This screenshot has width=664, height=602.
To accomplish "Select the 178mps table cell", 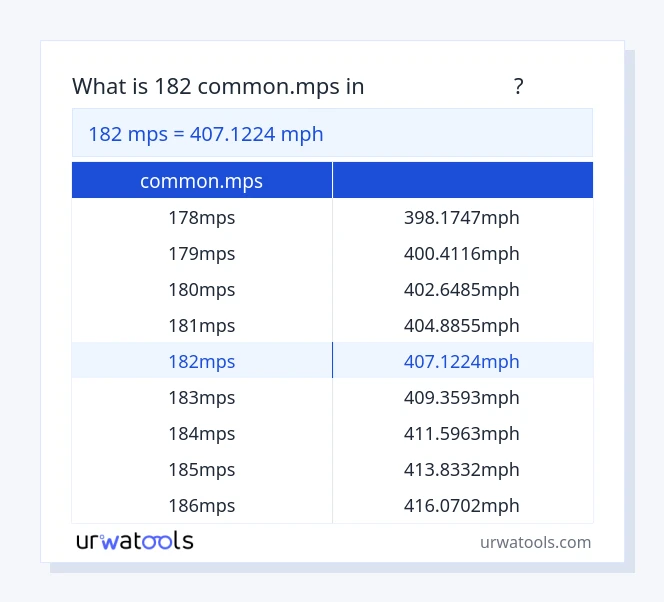I will coord(201,218).
